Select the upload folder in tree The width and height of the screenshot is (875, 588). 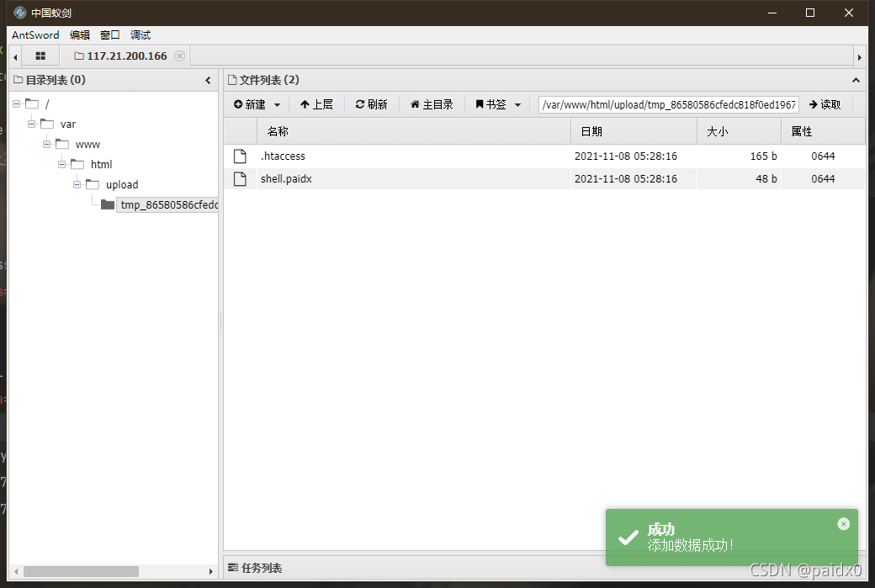122,185
